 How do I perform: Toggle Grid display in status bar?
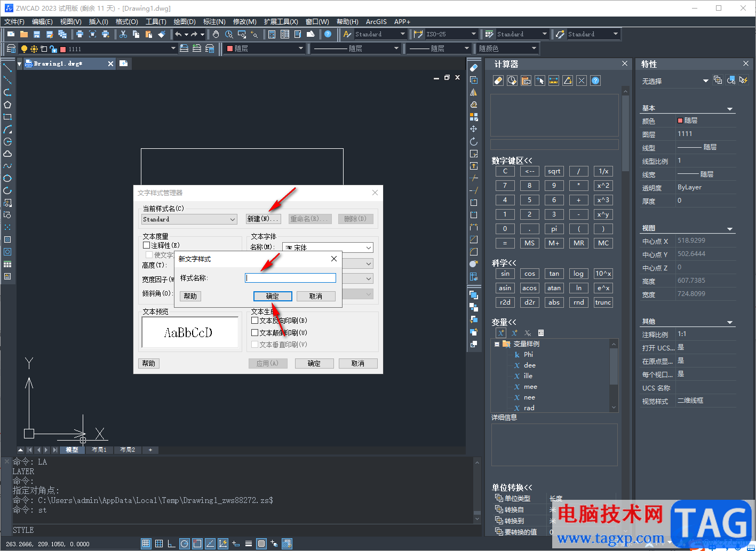[158, 544]
